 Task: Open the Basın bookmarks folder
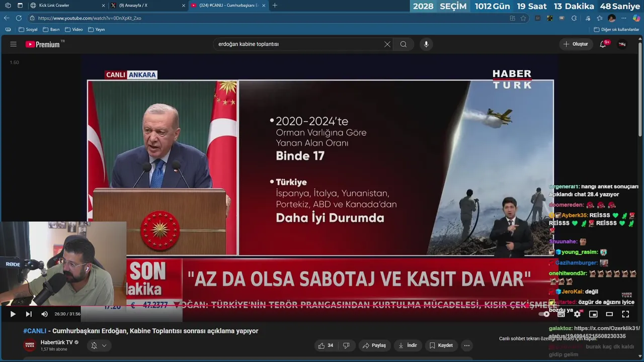[51, 30]
